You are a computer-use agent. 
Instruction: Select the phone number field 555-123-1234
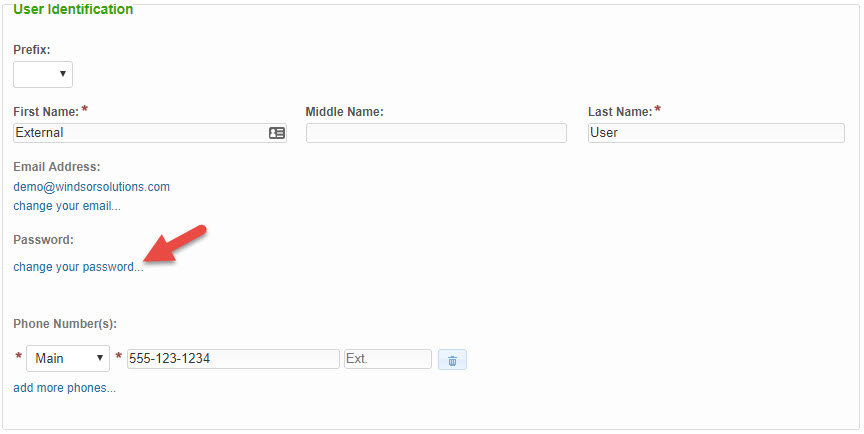pos(233,359)
